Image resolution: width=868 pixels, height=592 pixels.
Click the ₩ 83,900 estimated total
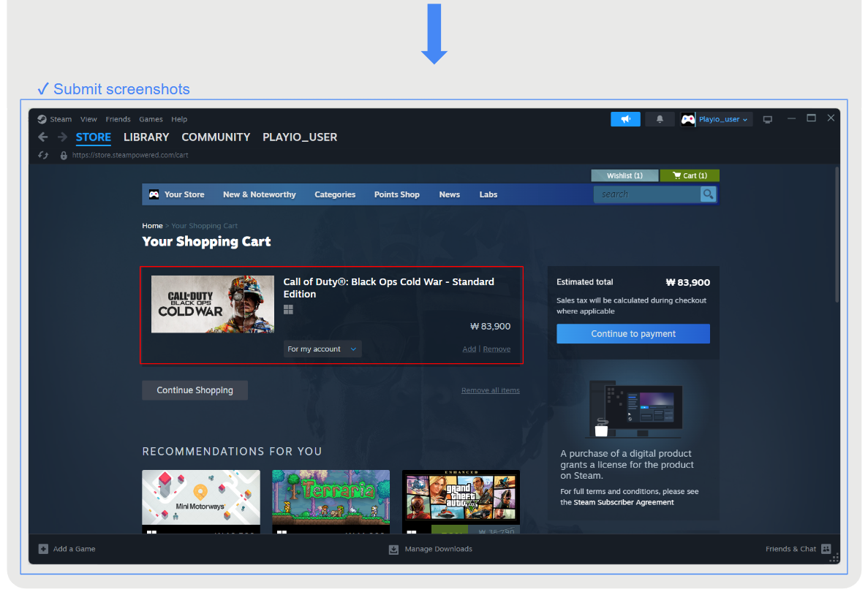pyautogui.click(x=687, y=282)
